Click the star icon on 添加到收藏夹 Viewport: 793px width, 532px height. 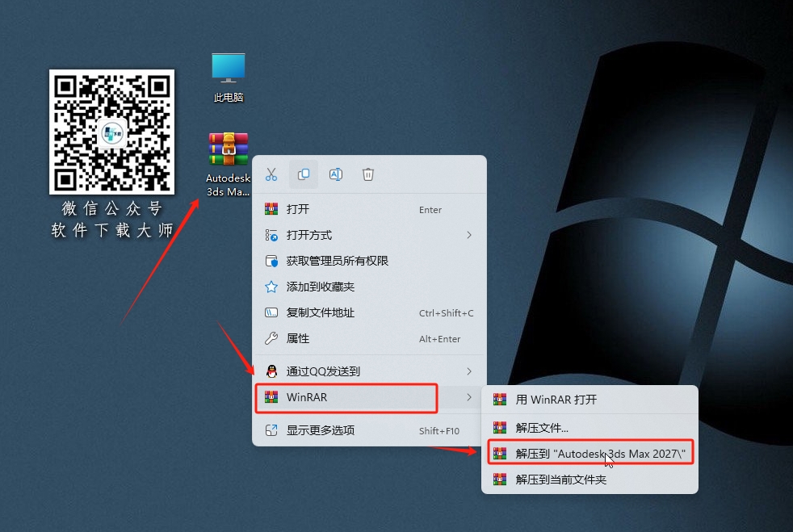coord(272,287)
